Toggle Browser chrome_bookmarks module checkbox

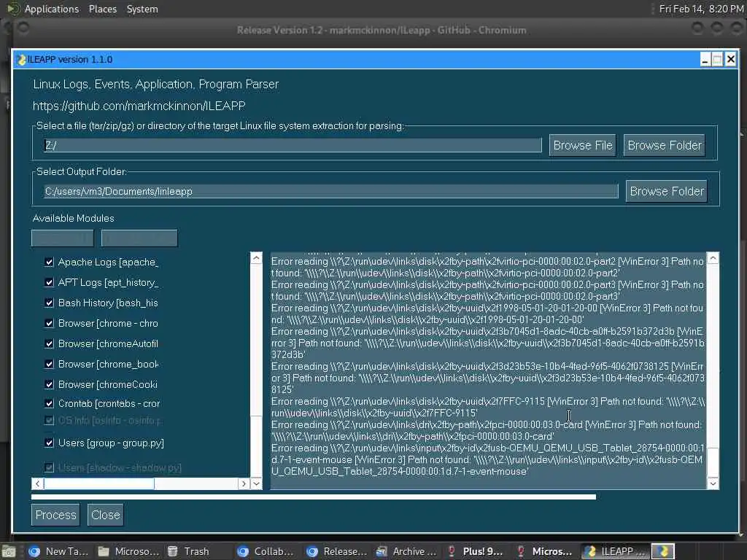tap(49, 365)
